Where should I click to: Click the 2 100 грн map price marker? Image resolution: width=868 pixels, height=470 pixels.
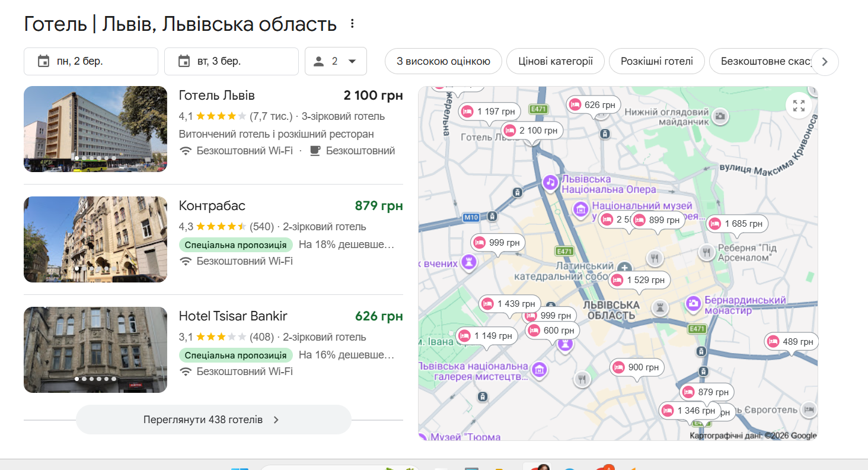coord(531,131)
